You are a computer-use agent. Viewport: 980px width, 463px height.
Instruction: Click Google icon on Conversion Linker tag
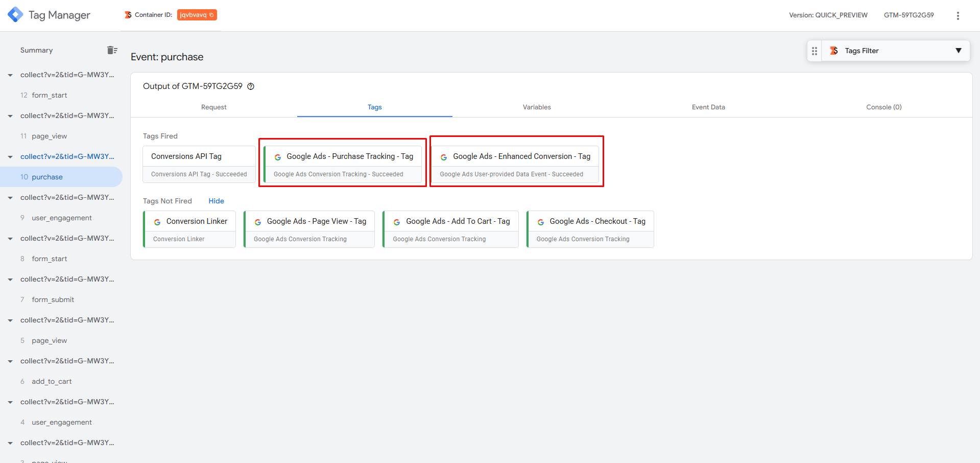tap(157, 222)
